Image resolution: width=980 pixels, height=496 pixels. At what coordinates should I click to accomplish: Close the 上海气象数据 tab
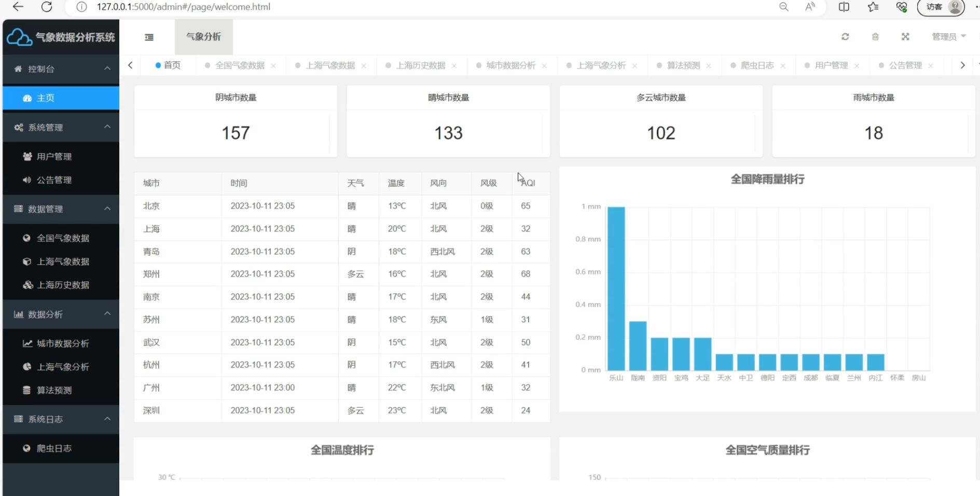pos(364,66)
